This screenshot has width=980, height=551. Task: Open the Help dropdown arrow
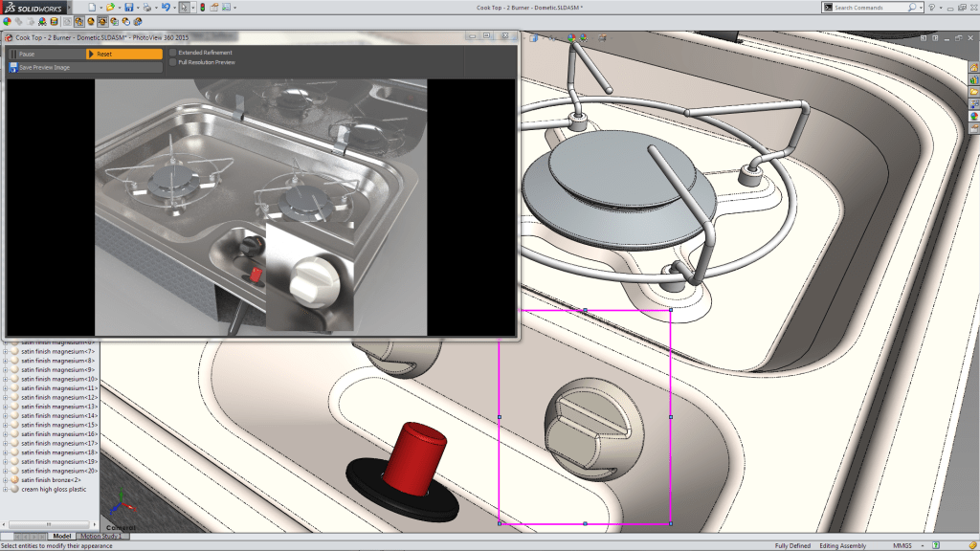coord(941,7)
